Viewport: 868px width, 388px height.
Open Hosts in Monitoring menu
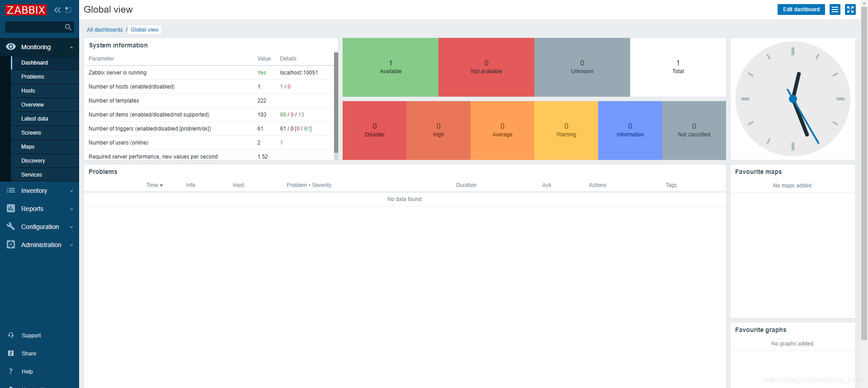(x=45, y=91)
